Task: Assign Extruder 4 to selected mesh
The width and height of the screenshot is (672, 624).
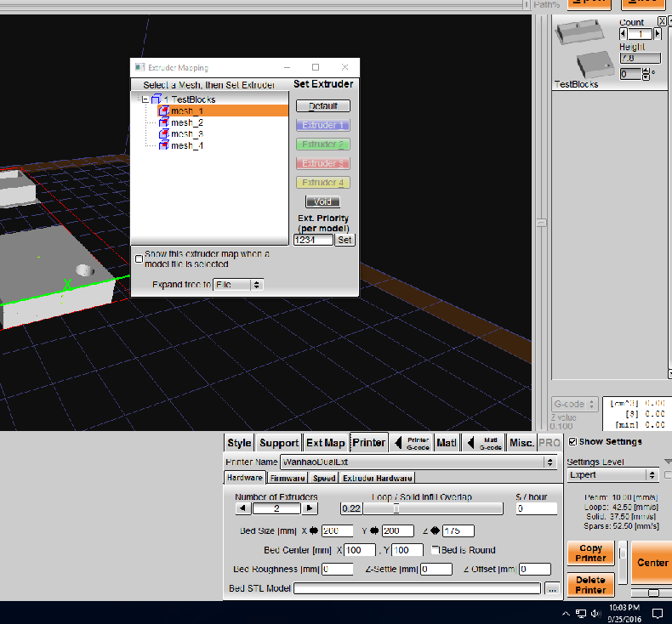Action: pyautogui.click(x=323, y=183)
